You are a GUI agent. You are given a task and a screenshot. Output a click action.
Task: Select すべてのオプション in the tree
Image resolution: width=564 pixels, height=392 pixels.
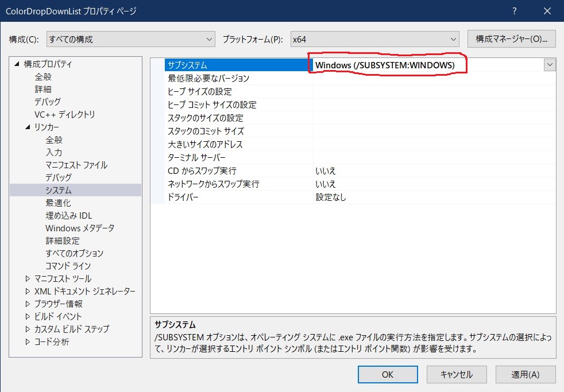[x=75, y=253]
